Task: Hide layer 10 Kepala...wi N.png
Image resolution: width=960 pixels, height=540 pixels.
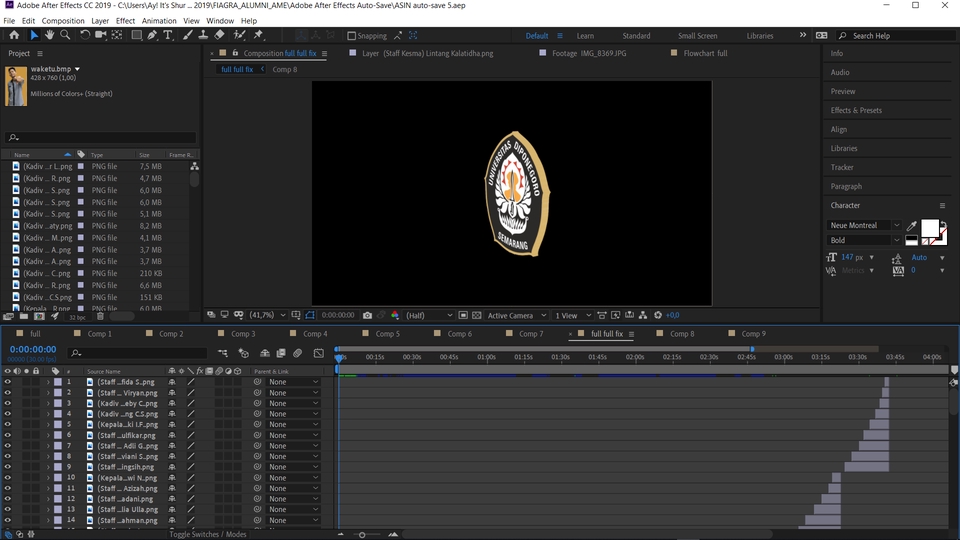Action: pos(7,478)
